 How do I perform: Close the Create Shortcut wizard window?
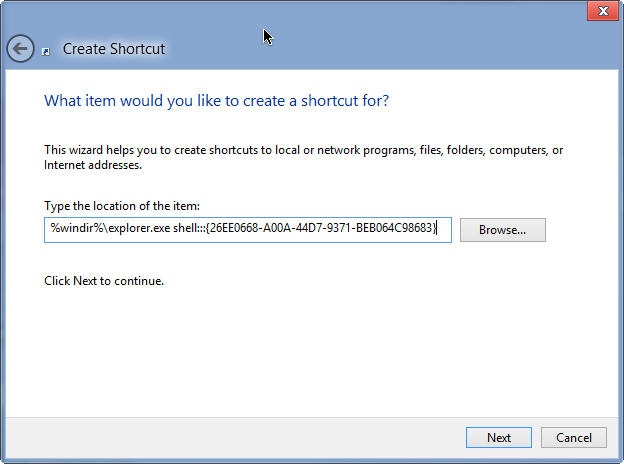[x=603, y=11]
